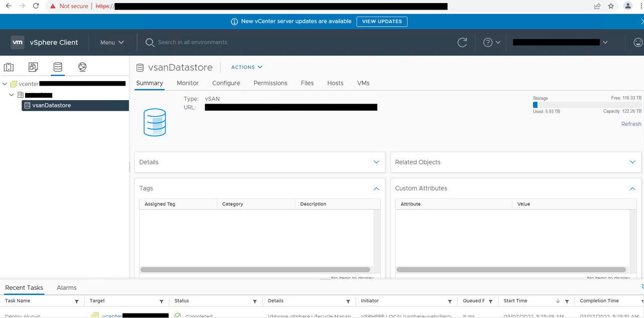The image size is (644, 318).
Task: Click the VIEW UPDATES button
Action: coord(382,22)
